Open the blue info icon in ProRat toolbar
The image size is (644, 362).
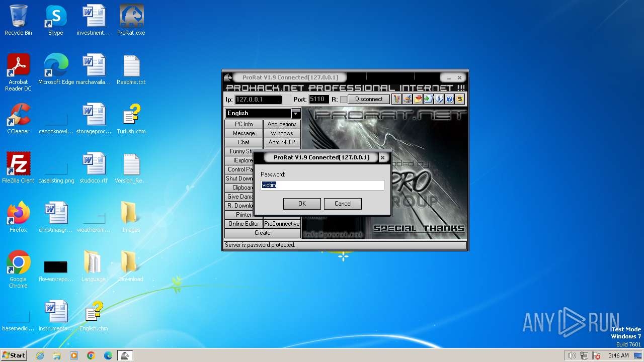pos(439,99)
